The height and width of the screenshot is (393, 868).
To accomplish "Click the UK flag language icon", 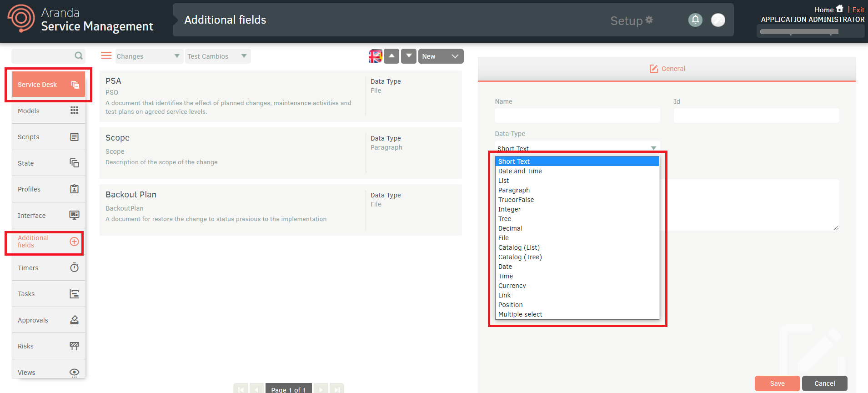I will 375,56.
